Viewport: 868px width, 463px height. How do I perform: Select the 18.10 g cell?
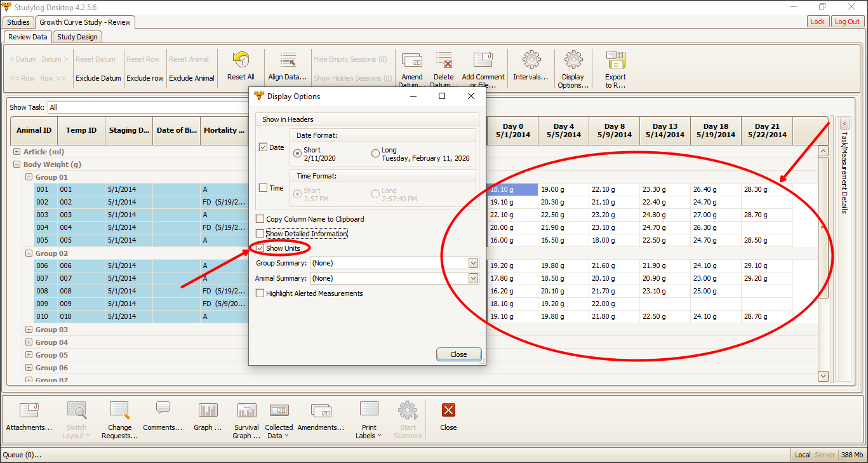[x=512, y=189]
